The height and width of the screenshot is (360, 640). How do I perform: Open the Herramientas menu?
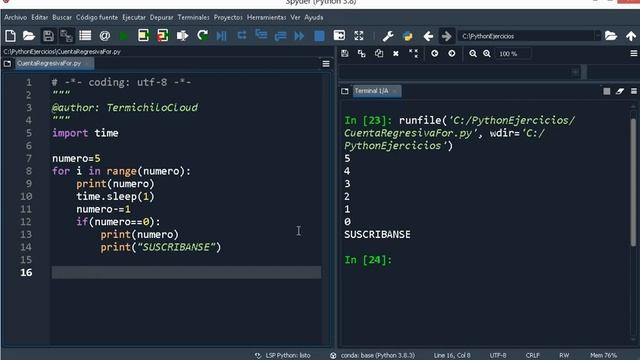point(267,18)
